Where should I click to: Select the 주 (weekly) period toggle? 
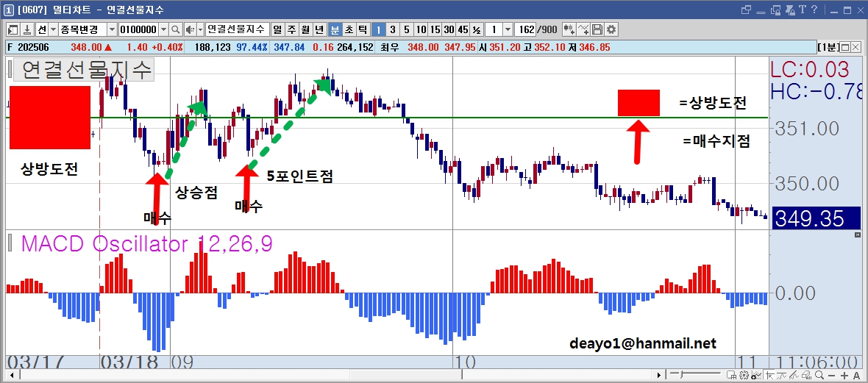291,29
